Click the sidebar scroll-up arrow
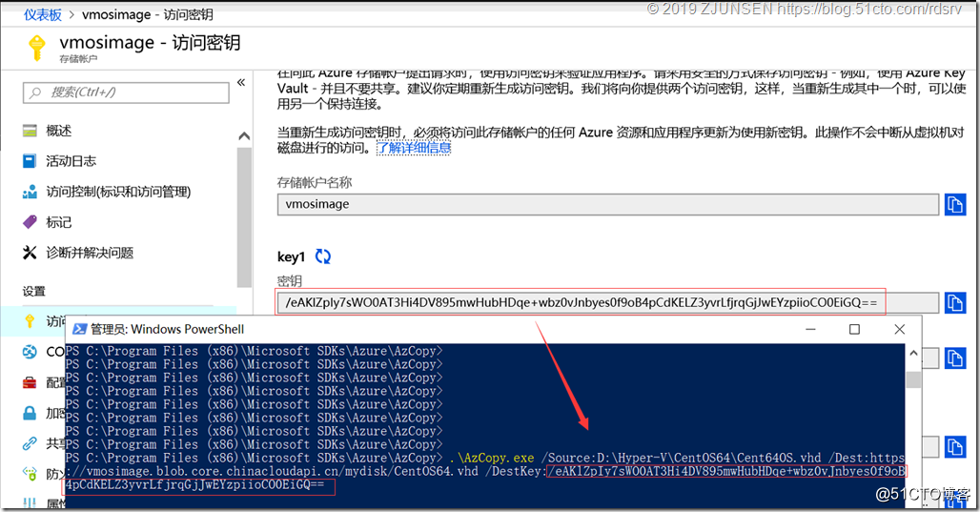980x512 pixels. [x=244, y=135]
